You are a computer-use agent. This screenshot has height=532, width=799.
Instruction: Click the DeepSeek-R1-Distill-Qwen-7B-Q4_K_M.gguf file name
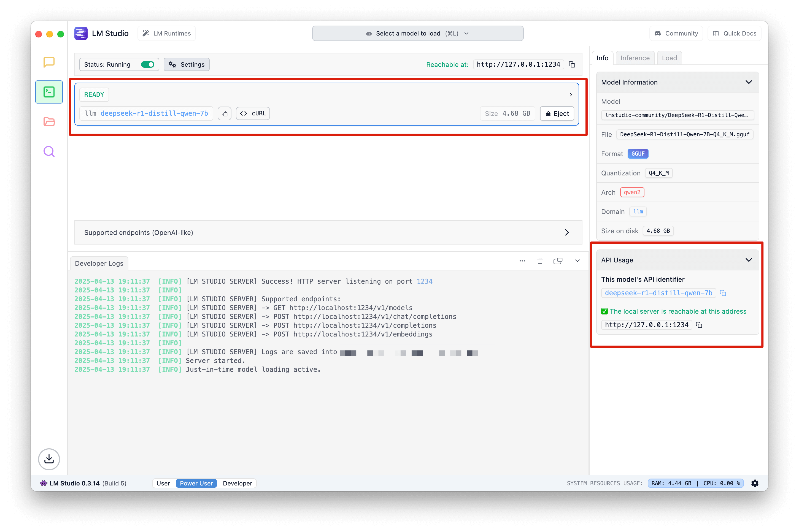pyautogui.click(x=685, y=134)
